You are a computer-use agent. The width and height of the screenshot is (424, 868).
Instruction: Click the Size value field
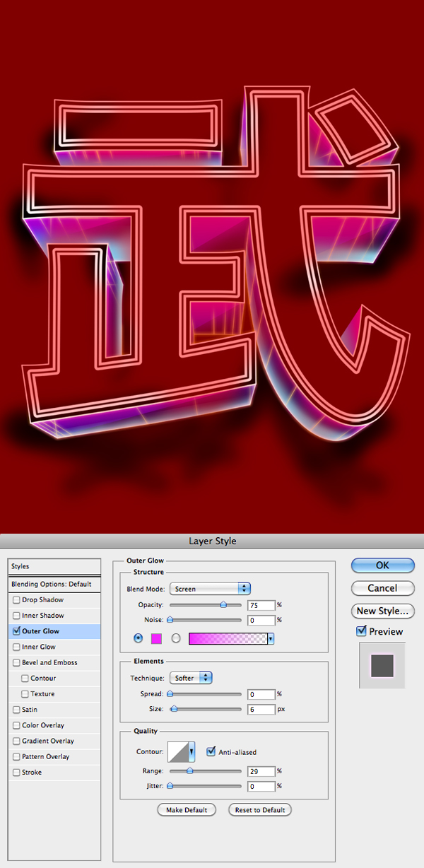pyautogui.click(x=261, y=709)
